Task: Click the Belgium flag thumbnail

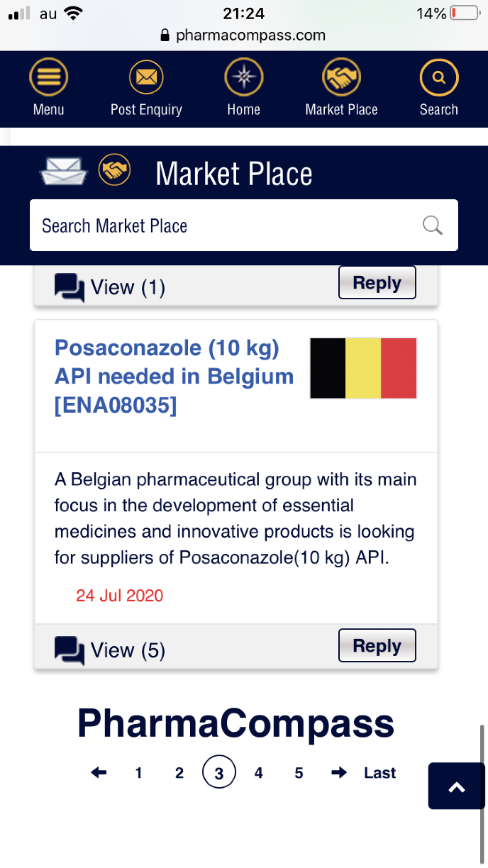Action: 363,368
